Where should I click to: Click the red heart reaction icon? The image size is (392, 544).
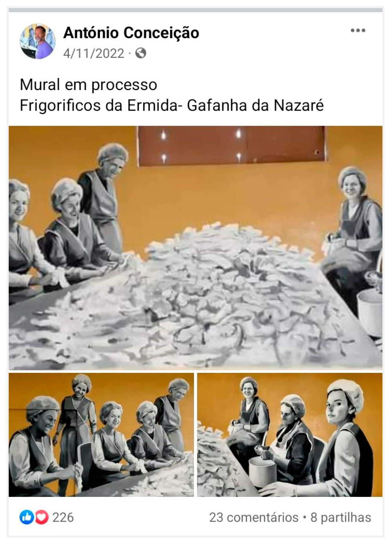point(42,517)
